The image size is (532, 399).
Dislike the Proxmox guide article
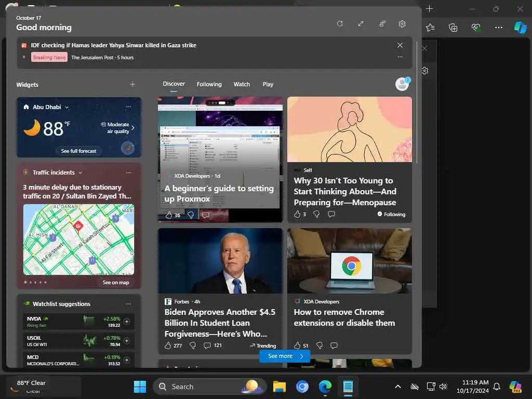click(x=191, y=215)
